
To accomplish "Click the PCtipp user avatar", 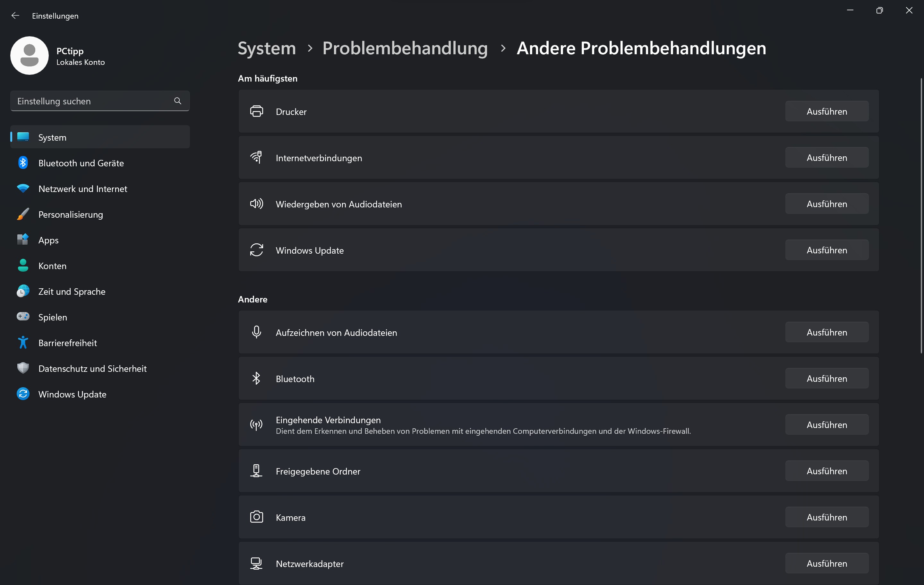I will 30,56.
